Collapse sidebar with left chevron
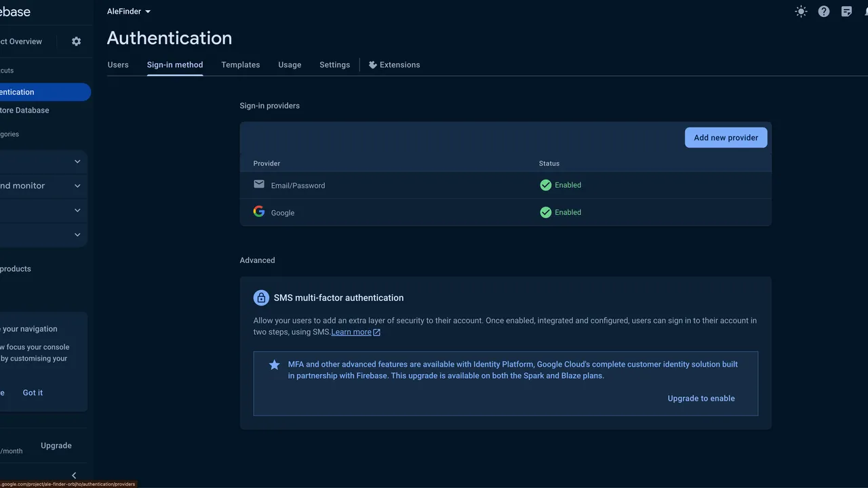Screen dimensions: 868x488 [74, 475]
